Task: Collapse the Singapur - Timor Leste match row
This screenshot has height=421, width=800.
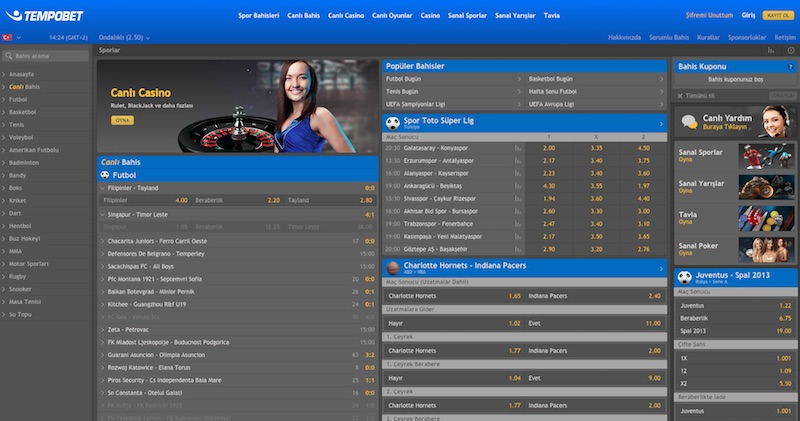Action: pos(238,215)
